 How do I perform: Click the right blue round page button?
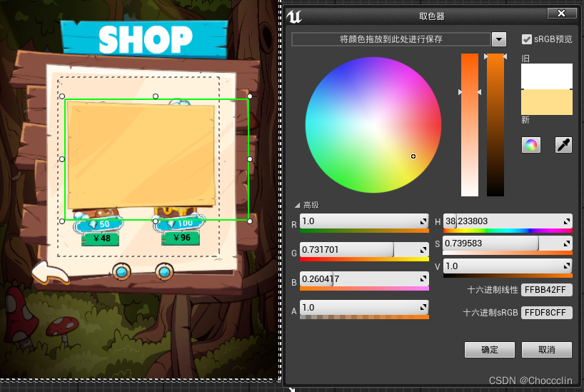pos(164,272)
